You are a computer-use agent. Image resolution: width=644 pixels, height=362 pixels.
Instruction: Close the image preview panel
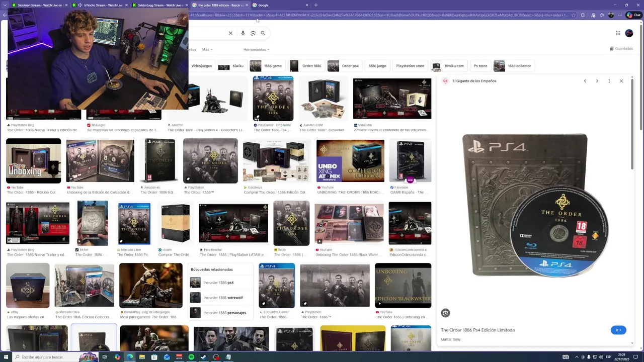pos(621,81)
